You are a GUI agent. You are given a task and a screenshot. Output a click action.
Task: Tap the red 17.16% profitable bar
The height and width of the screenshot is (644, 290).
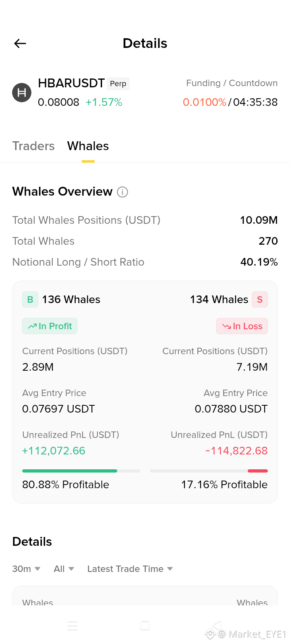[x=258, y=471]
